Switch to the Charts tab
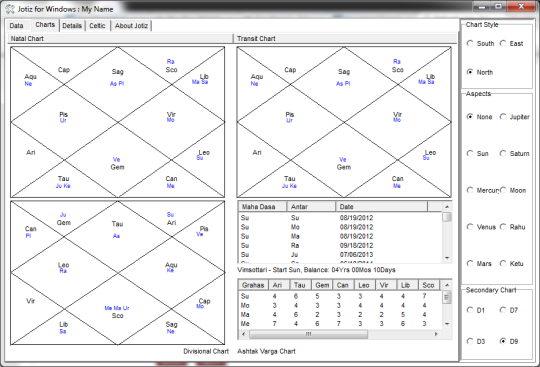This screenshot has width=540, height=367. coord(45,25)
